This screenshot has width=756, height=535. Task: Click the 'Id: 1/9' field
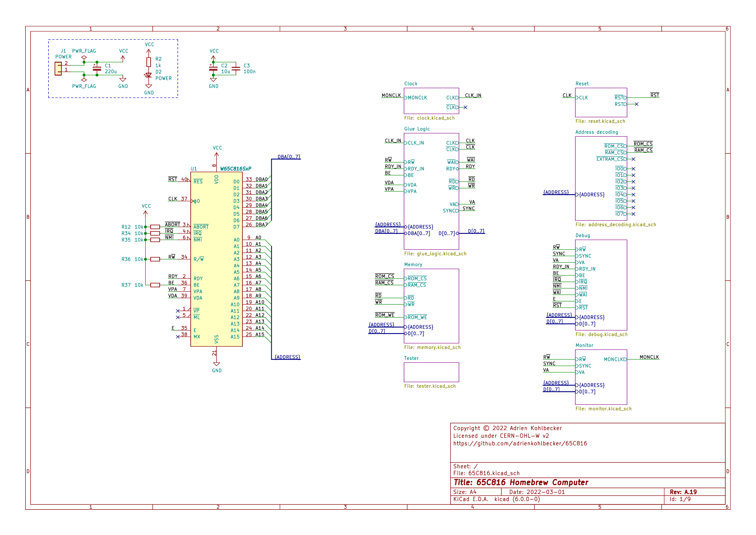pos(679,499)
